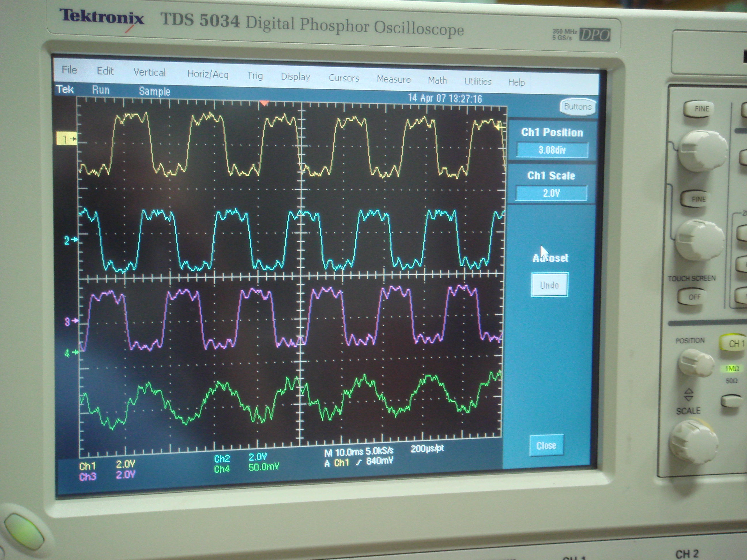Click the channel 4 ground marker

point(71,353)
